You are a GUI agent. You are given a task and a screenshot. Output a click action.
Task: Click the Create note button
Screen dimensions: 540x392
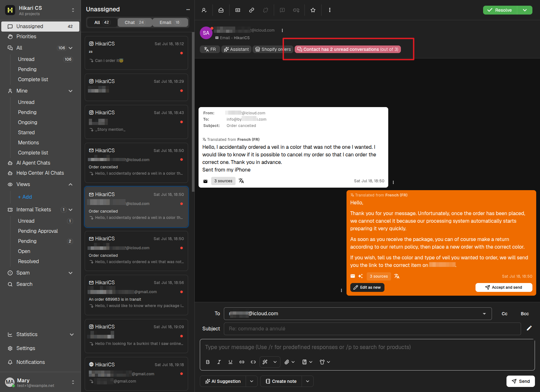click(x=281, y=381)
